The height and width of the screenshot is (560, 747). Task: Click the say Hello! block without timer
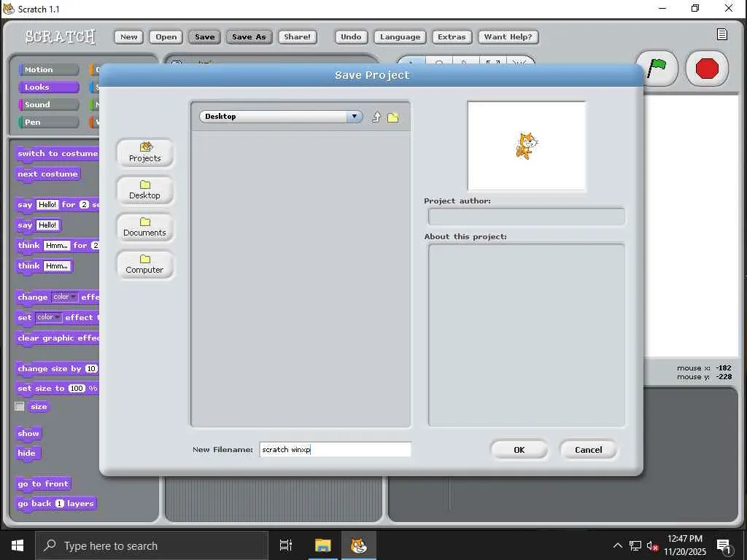(x=39, y=225)
